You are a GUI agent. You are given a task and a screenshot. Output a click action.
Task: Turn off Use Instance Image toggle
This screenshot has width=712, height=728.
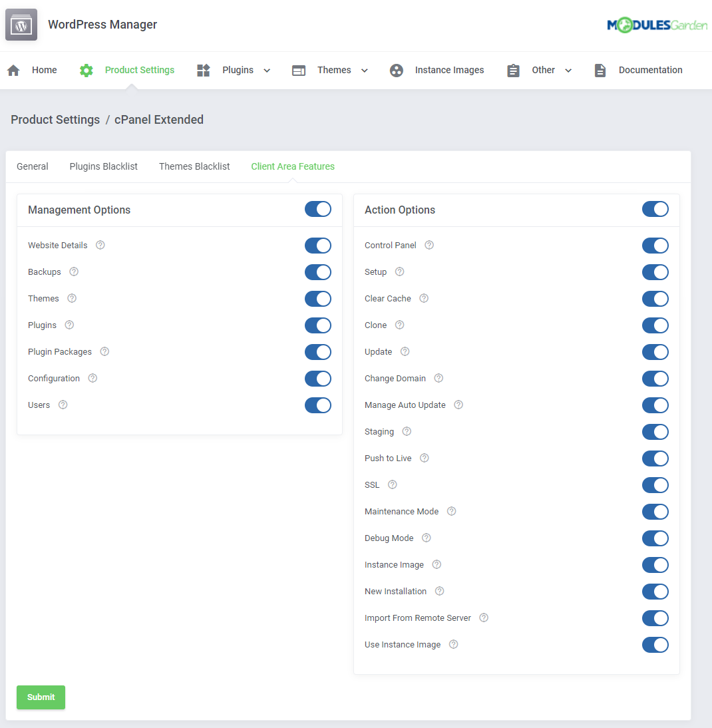655,645
